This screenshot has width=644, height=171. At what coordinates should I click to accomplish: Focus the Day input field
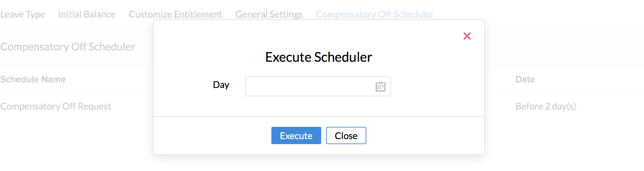click(x=309, y=86)
